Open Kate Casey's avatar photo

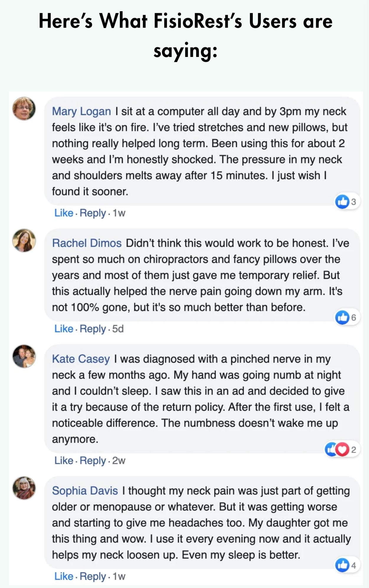(24, 356)
